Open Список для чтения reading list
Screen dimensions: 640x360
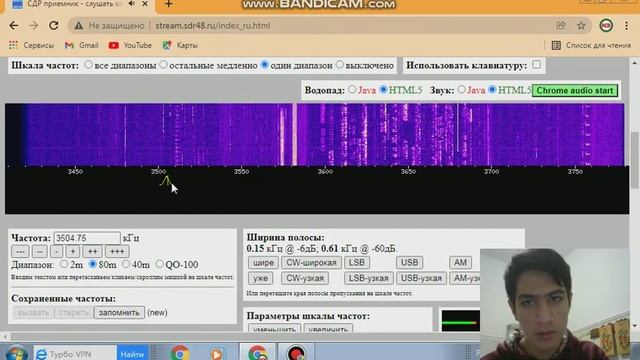point(591,45)
